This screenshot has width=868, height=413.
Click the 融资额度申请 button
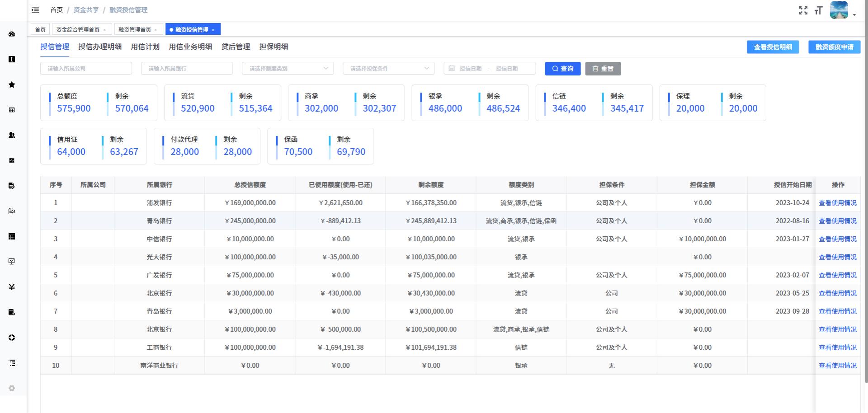point(834,47)
